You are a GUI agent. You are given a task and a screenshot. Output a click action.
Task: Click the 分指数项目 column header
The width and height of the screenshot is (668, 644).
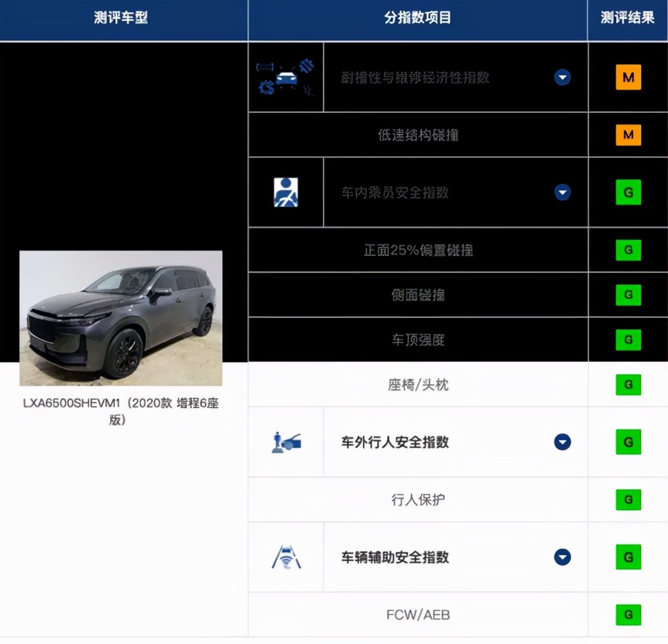point(417,17)
